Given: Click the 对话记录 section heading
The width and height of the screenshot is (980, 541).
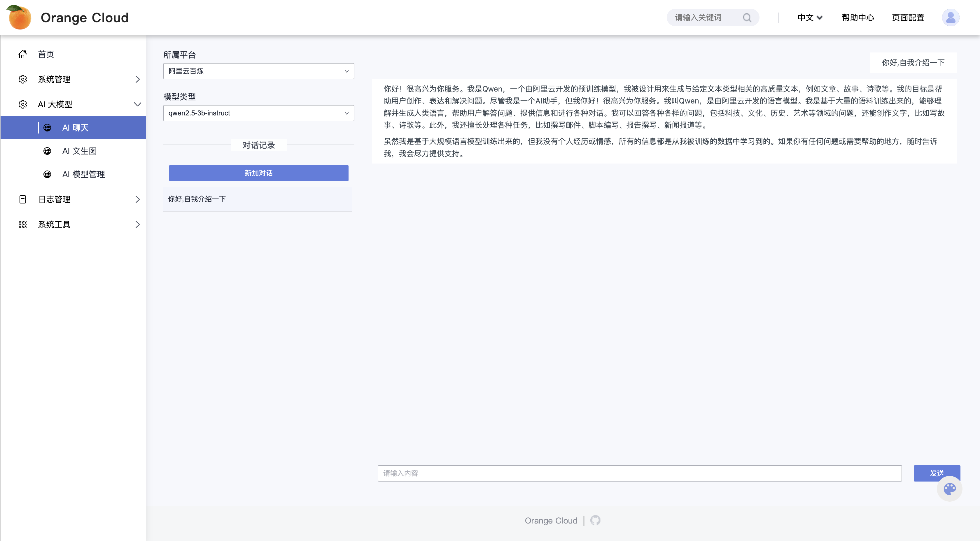Looking at the screenshot, I should pyautogui.click(x=259, y=145).
